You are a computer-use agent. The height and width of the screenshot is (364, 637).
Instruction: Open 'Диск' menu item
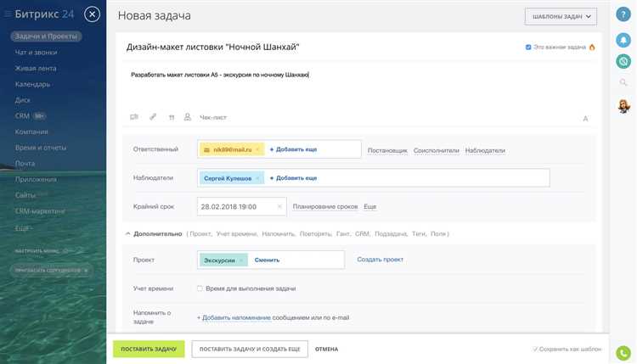pyautogui.click(x=22, y=100)
